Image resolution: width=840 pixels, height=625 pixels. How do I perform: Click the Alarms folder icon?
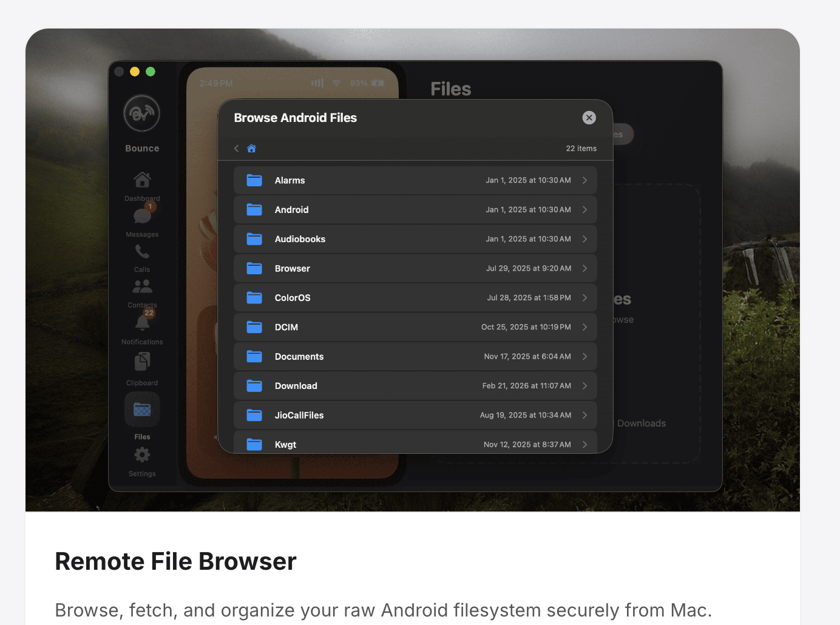coord(254,180)
